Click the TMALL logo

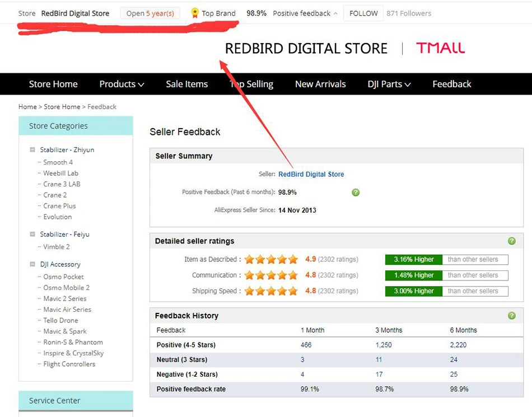pyautogui.click(x=440, y=48)
